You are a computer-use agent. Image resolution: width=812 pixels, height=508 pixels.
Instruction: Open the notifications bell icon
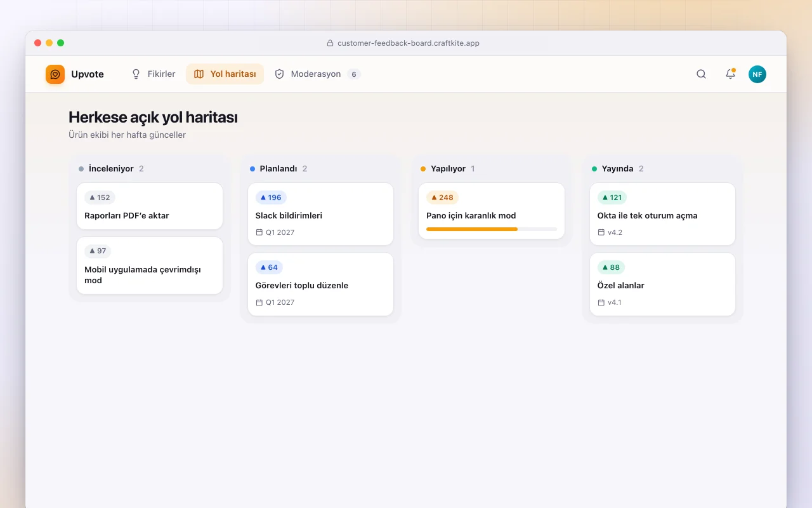pyautogui.click(x=730, y=74)
